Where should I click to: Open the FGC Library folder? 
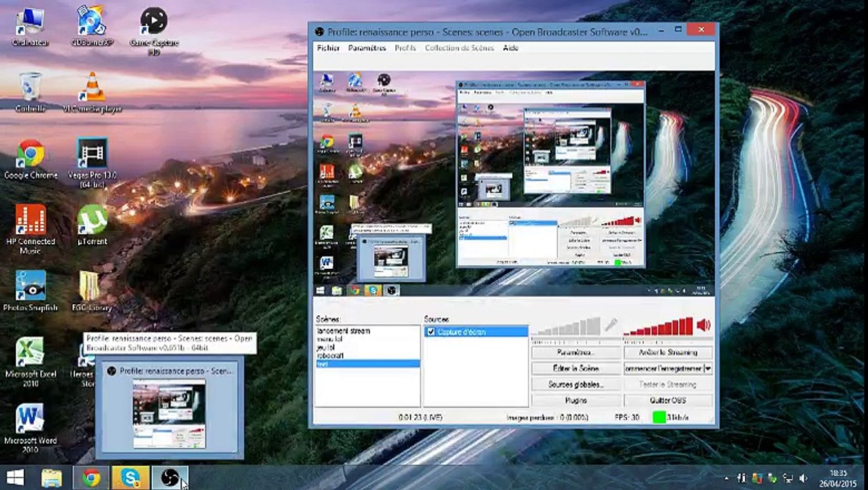92,291
